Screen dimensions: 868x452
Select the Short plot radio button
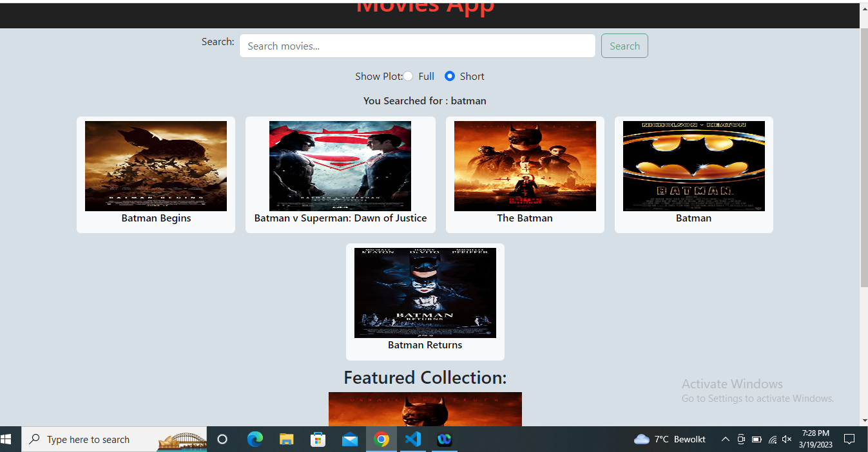coord(450,76)
